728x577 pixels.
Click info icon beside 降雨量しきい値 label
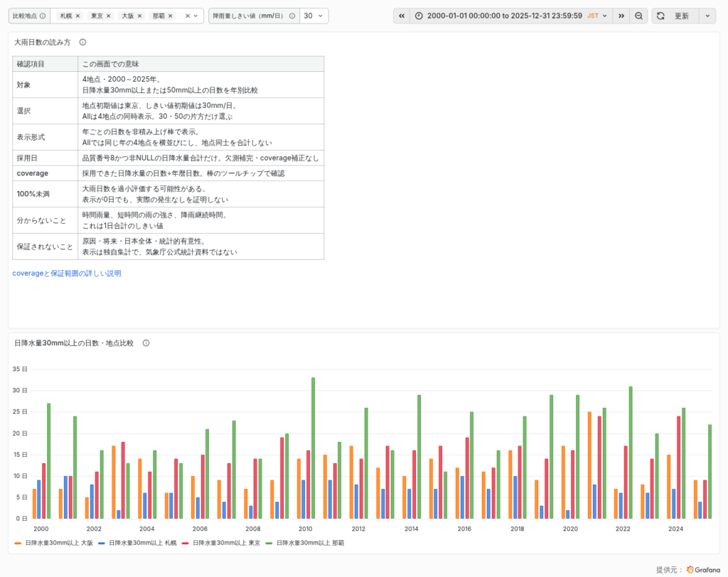(292, 16)
